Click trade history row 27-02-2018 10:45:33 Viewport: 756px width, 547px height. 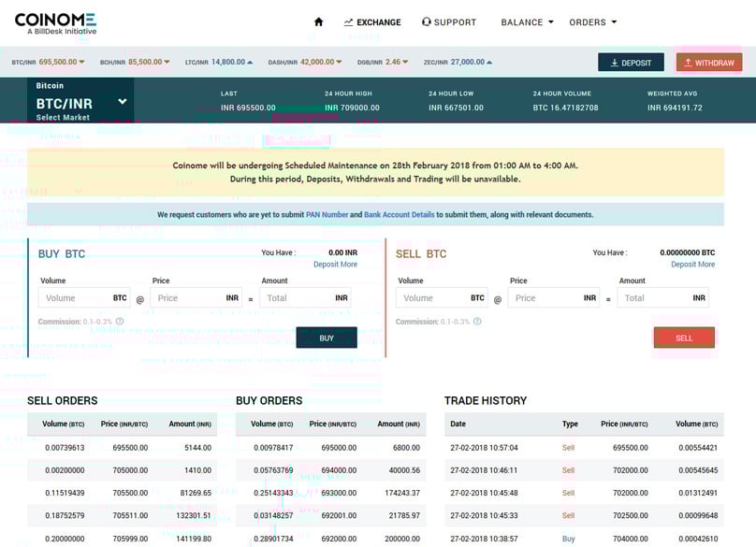pos(584,515)
